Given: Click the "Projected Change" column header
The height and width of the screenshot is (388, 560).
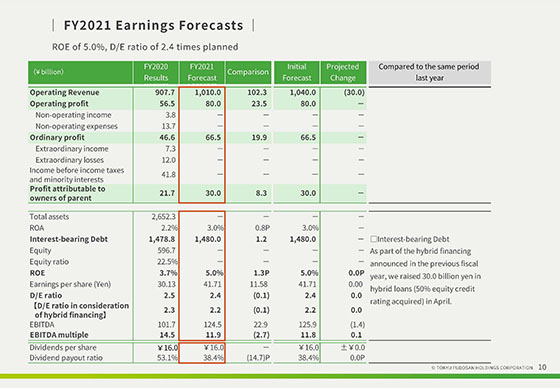Looking at the screenshot, I should tap(343, 72).
